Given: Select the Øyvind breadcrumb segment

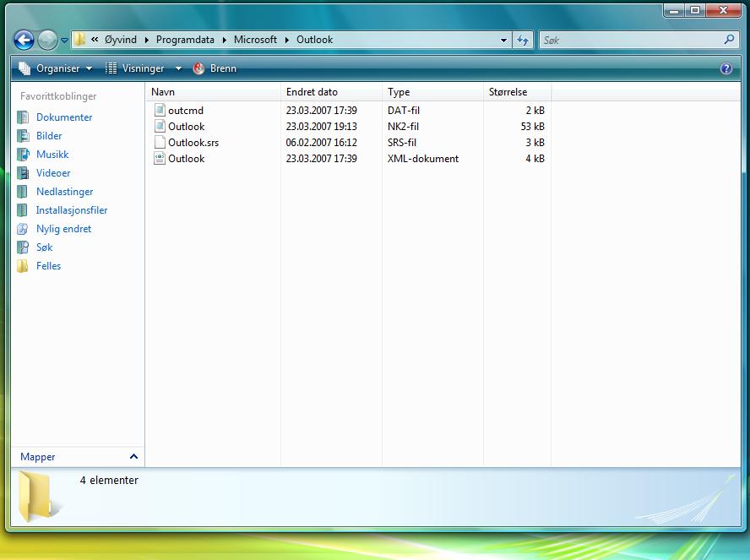Looking at the screenshot, I should pyautogui.click(x=121, y=40).
